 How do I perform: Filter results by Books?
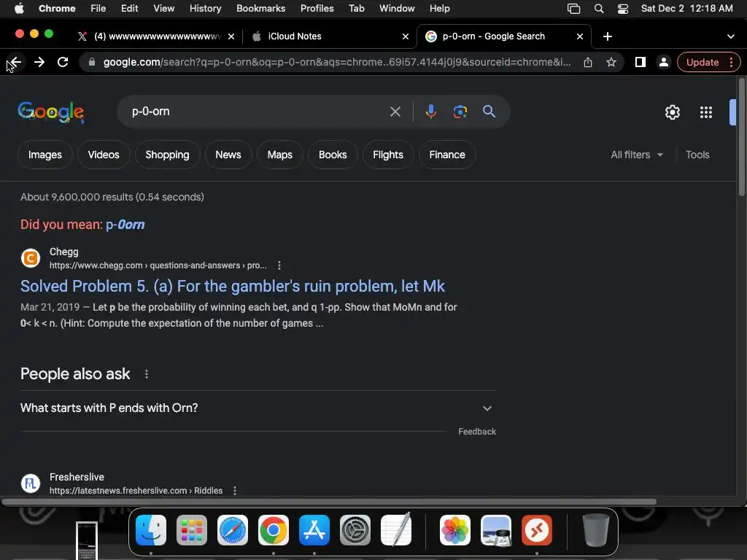point(333,155)
